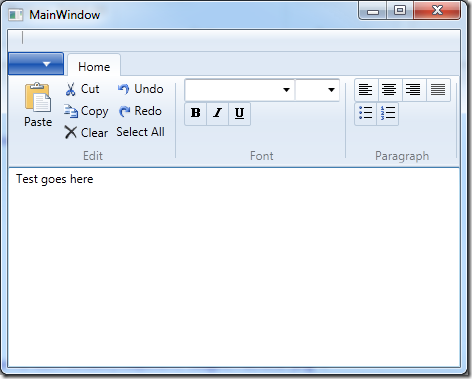The height and width of the screenshot is (379, 472).
Task: Click the Copy button in Edit group
Action: 86,111
